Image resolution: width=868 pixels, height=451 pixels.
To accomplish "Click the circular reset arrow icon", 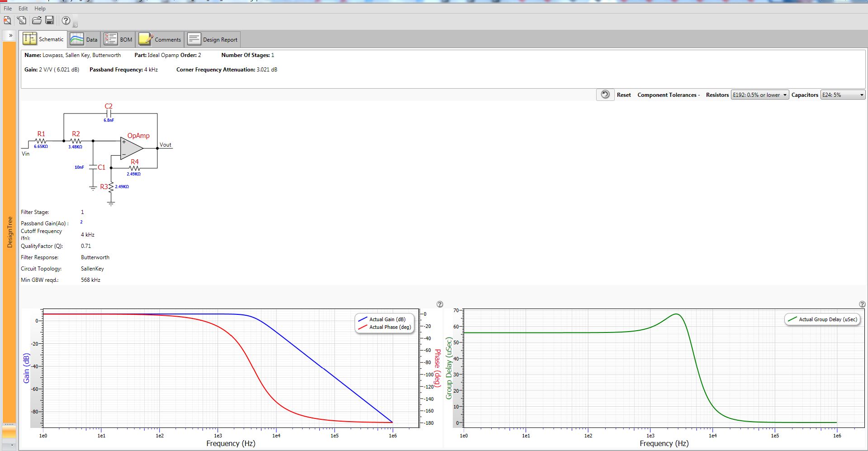I will tap(605, 95).
